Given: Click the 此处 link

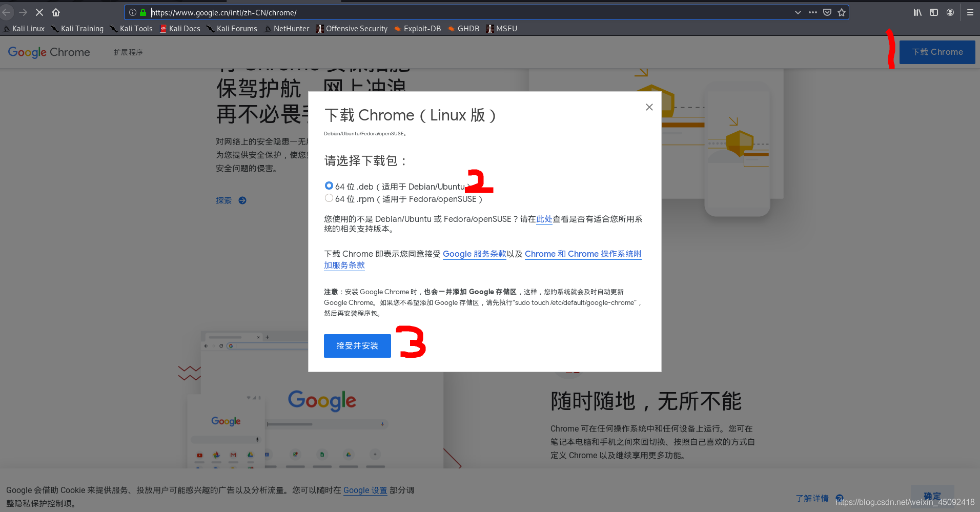Looking at the screenshot, I should click(x=544, y=219).
